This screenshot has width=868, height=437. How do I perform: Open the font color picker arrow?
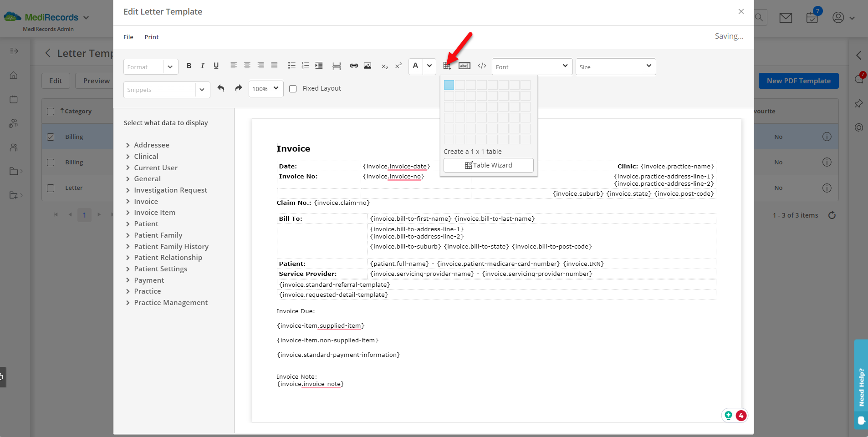click(429, 66)
